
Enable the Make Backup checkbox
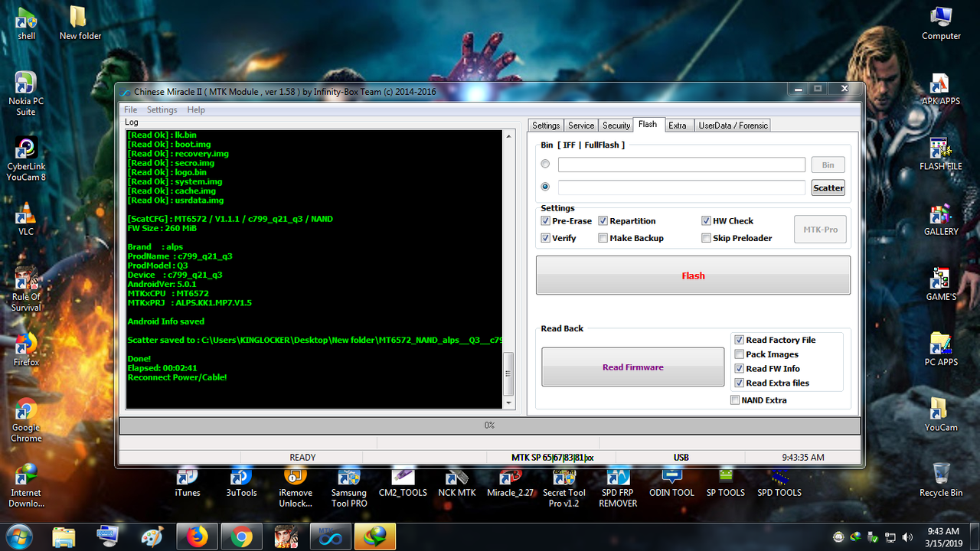[x=603, y=238]
